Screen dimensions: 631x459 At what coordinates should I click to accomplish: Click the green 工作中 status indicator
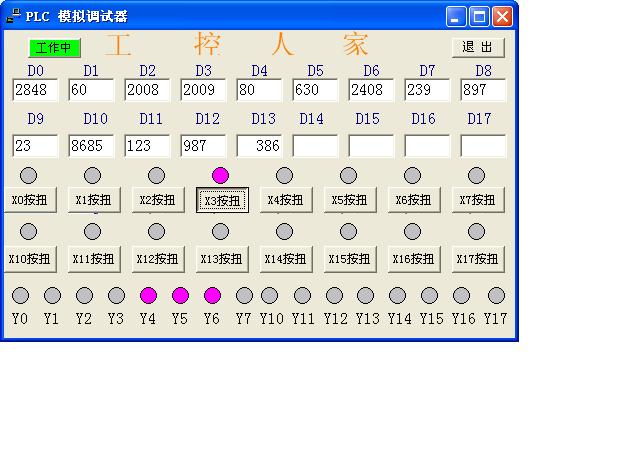(x=54, y=48)
